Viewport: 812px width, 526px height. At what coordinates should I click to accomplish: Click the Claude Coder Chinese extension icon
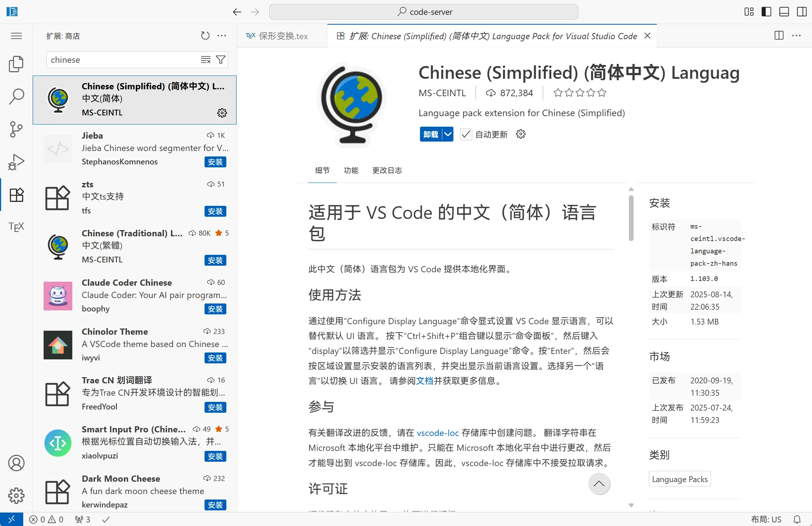tap(58, 296)
